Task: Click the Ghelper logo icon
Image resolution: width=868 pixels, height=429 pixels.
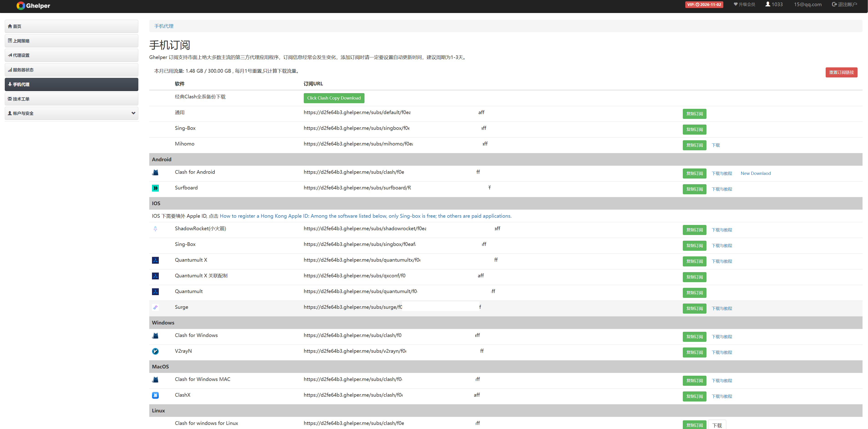Action: (x=21, y=5)
